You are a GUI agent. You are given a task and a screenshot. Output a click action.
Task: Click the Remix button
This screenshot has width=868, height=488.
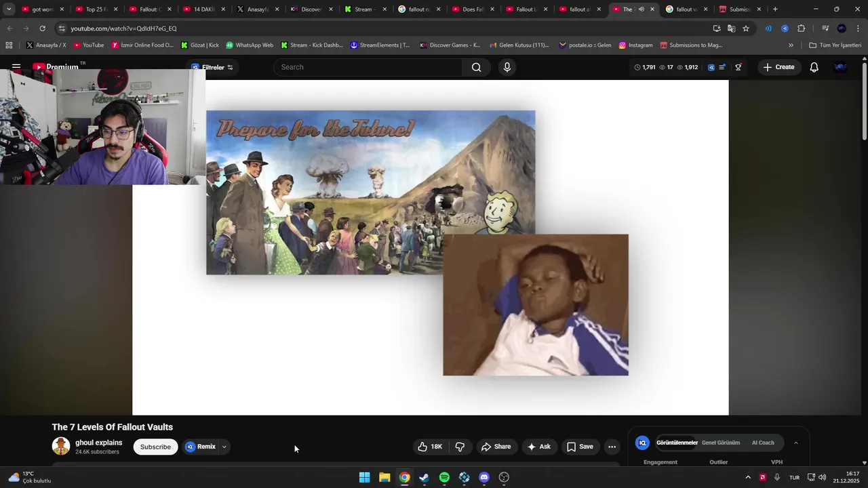pyautogui.click(x=201, y=447)
